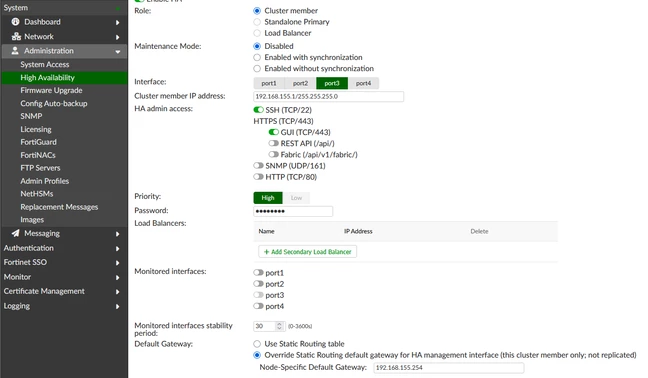
Task: Click the IP Address column header
Action: 358,231
